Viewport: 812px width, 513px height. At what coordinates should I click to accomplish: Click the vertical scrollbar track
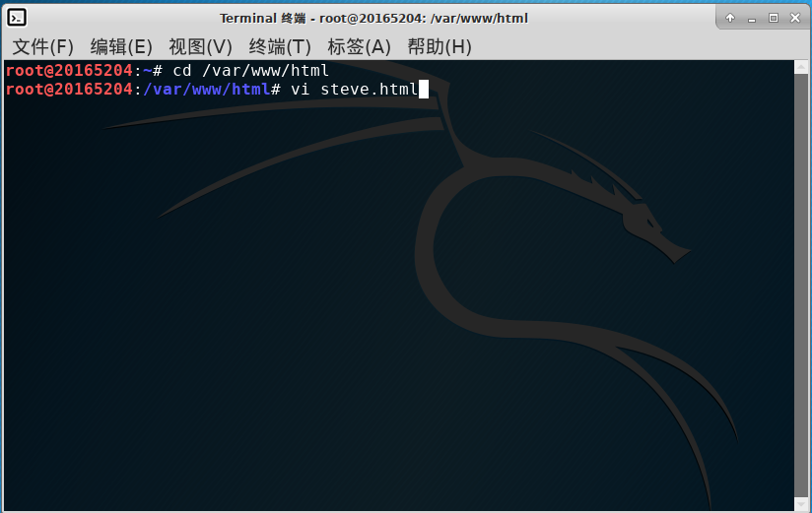coord(801,286)
